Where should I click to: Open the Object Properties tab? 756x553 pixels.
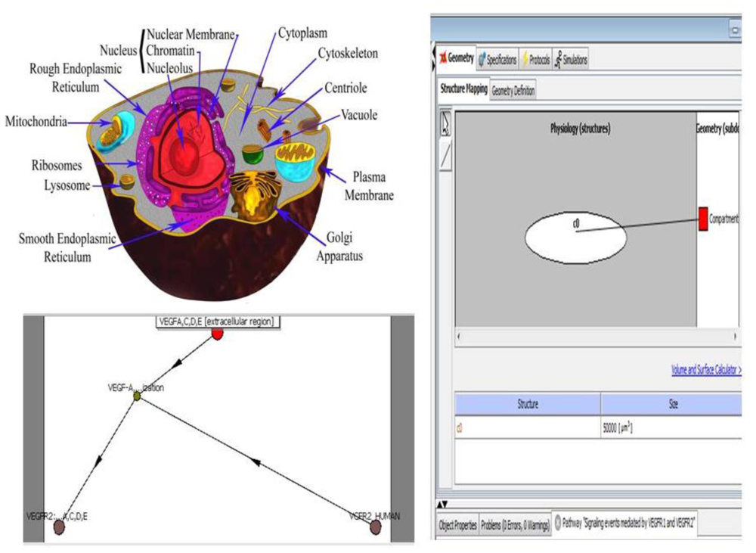[457, 527]
